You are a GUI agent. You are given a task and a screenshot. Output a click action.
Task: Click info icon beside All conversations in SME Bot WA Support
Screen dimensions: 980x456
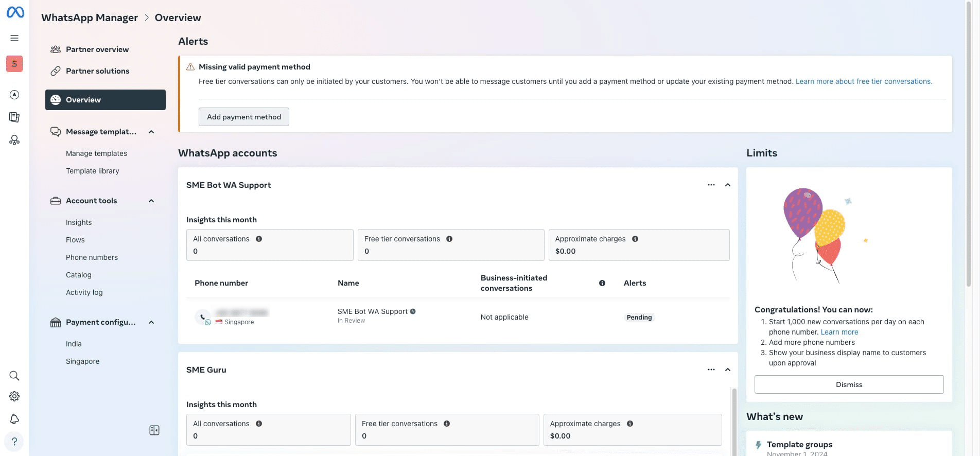[x=259, y=239]
